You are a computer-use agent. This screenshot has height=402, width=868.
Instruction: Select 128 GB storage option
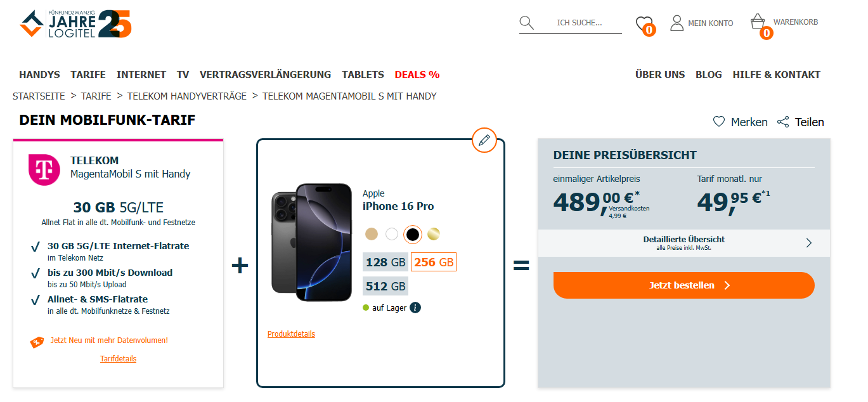pyautogui.click(x=385, y=262)
